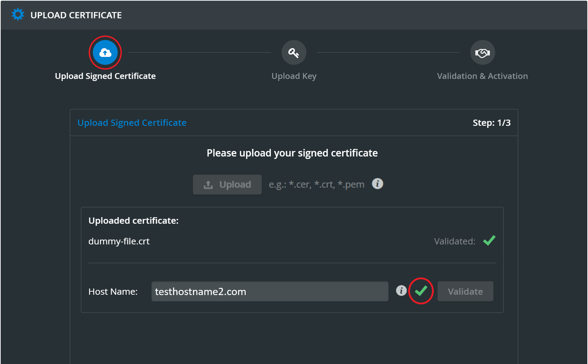
Task: Select the Upload Key step label
Action: (294, 76)
